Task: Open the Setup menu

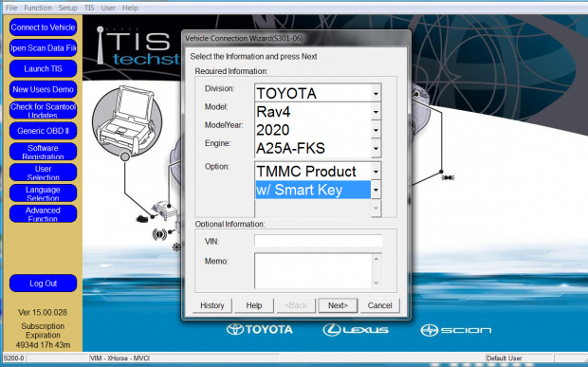Action: pyautogui.click(x=68, y=8)
